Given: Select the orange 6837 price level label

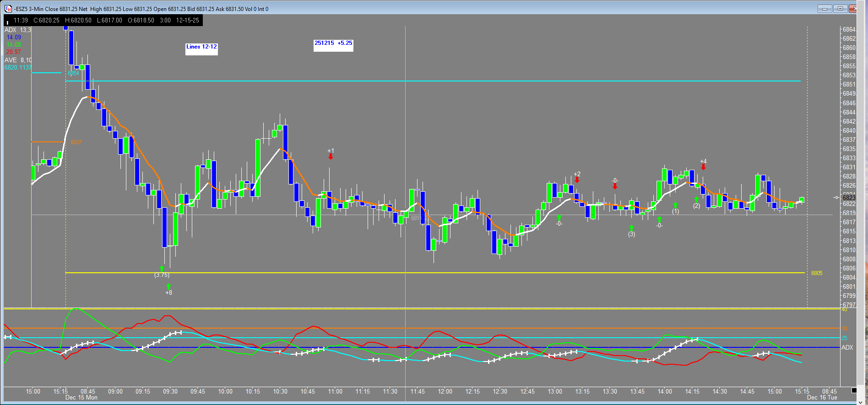Looking at the screenshot, I should click(76, 142).
